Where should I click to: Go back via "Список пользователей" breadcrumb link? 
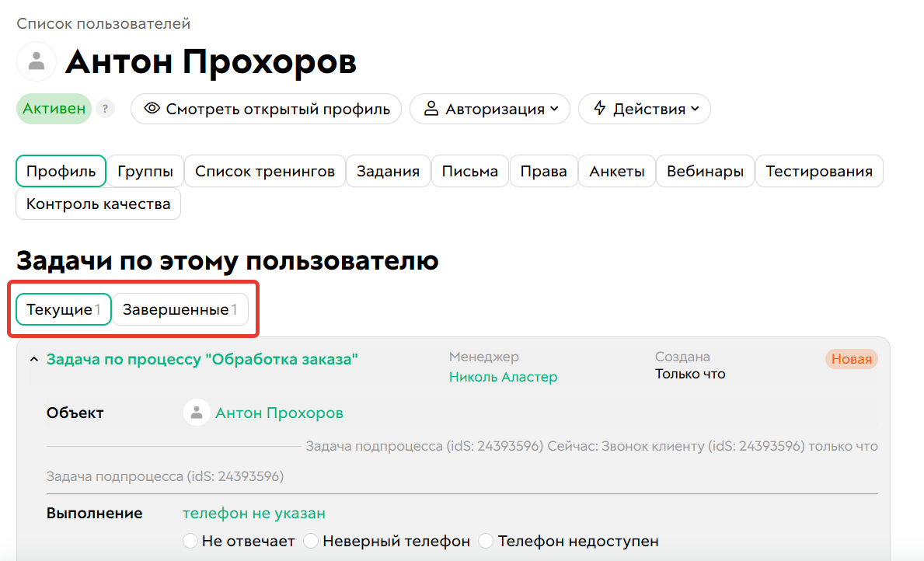pos(103,24)
